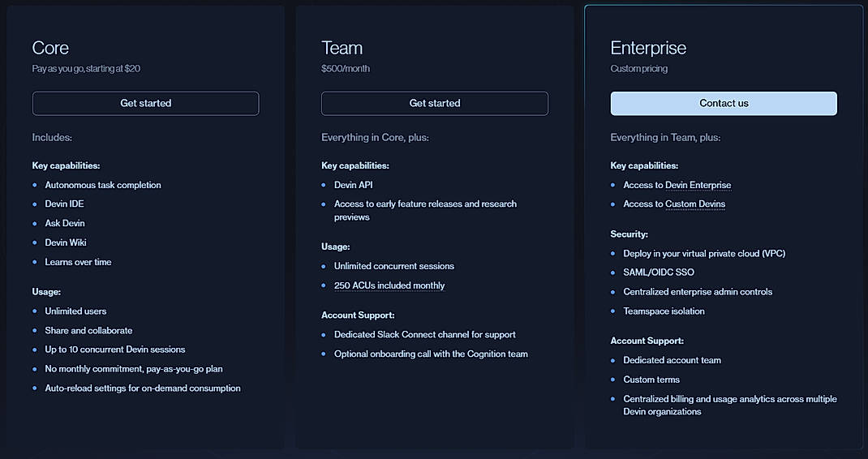The image size is (868, 459).
Task: Open the Custom Devins link
Action: point(694,204)
